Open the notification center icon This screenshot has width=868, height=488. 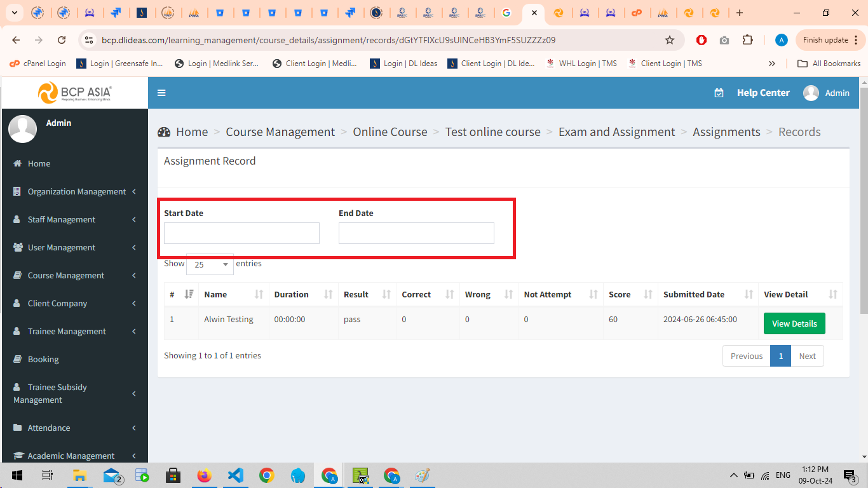pos(850,475)
